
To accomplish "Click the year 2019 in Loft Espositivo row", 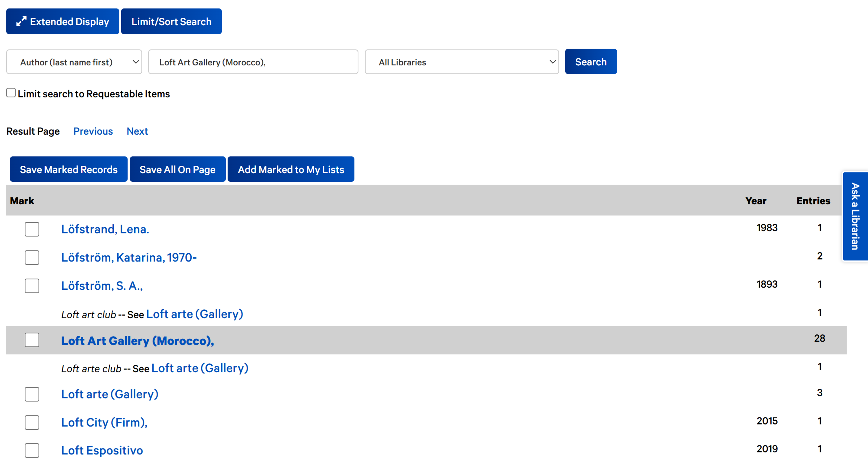I will click(767, 449).
